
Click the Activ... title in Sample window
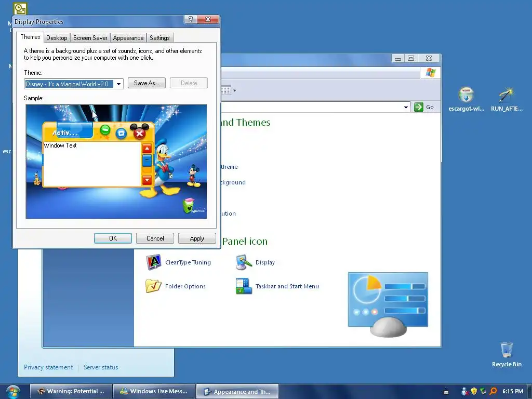65,132
